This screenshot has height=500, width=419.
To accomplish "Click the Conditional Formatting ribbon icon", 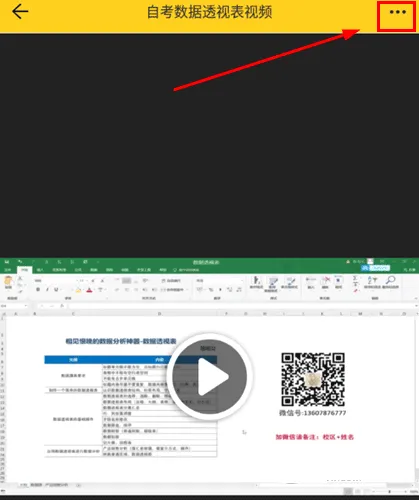I will coord(256,282).
